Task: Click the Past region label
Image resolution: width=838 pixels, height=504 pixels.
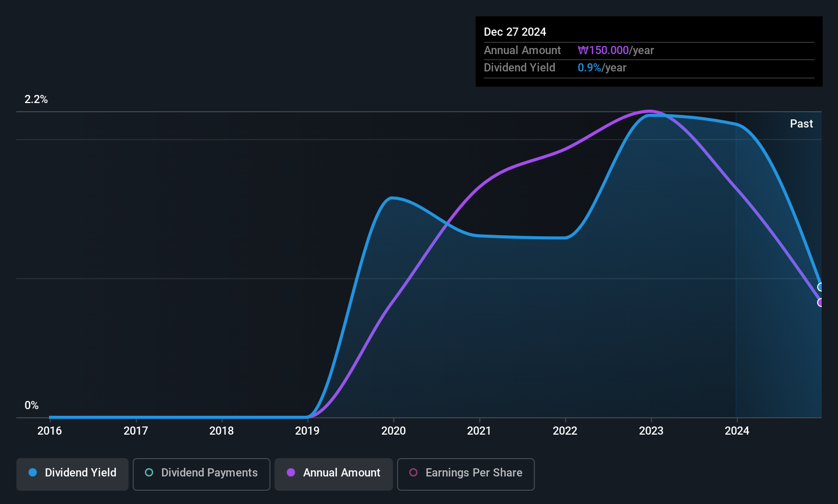Action: point(801,123)
